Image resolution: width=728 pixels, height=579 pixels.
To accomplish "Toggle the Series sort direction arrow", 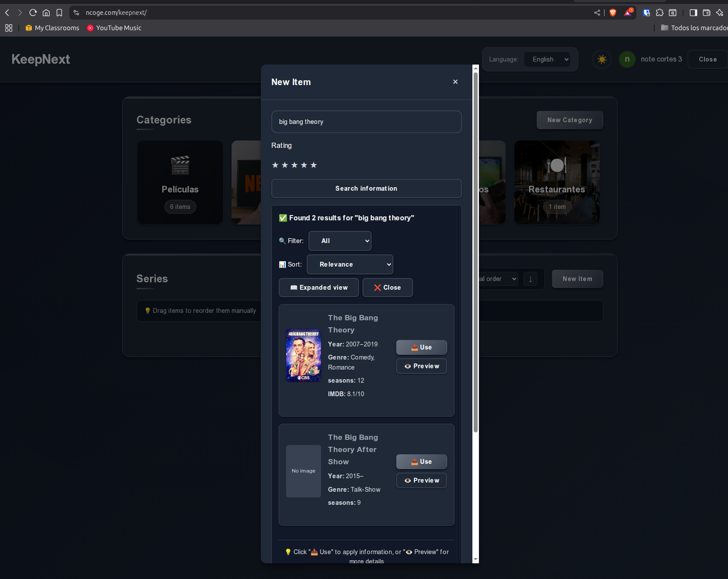I will click(530, 279).
